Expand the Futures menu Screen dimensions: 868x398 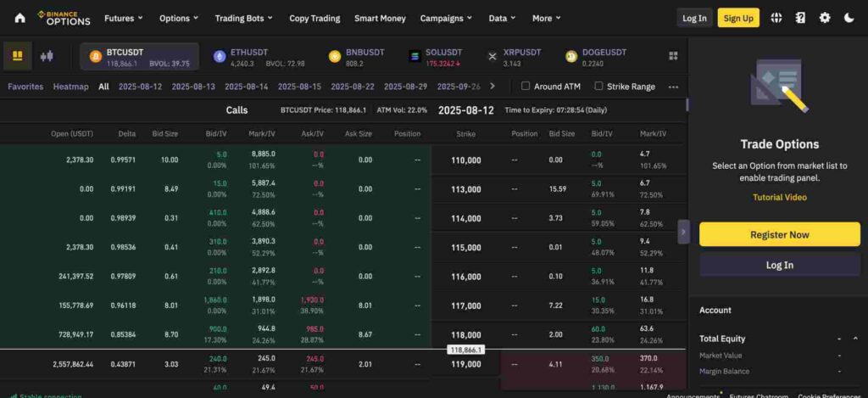[124, 18]
